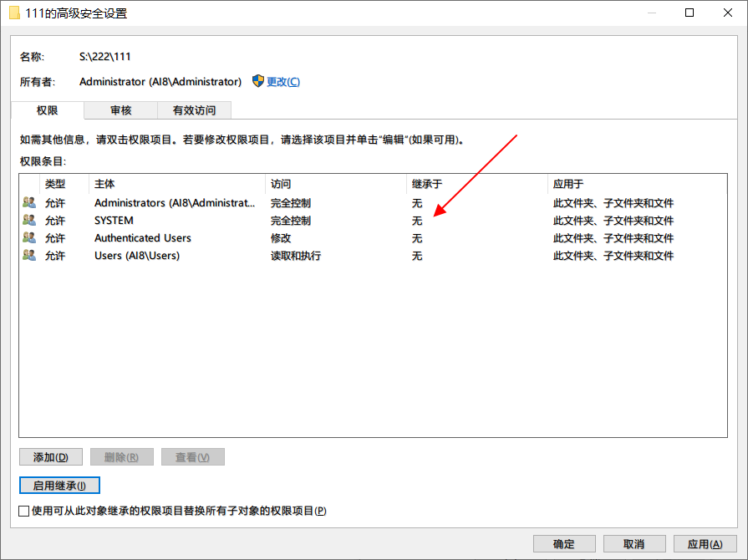Click the user group icon for the SYSTEM entry
The image size is (748, 560).
29,221
